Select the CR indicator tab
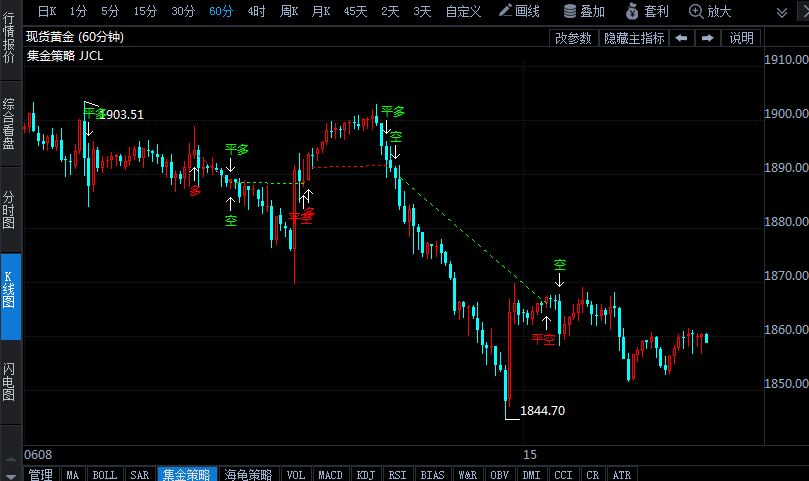Screen dimensions: 809x481 (592, 474)
